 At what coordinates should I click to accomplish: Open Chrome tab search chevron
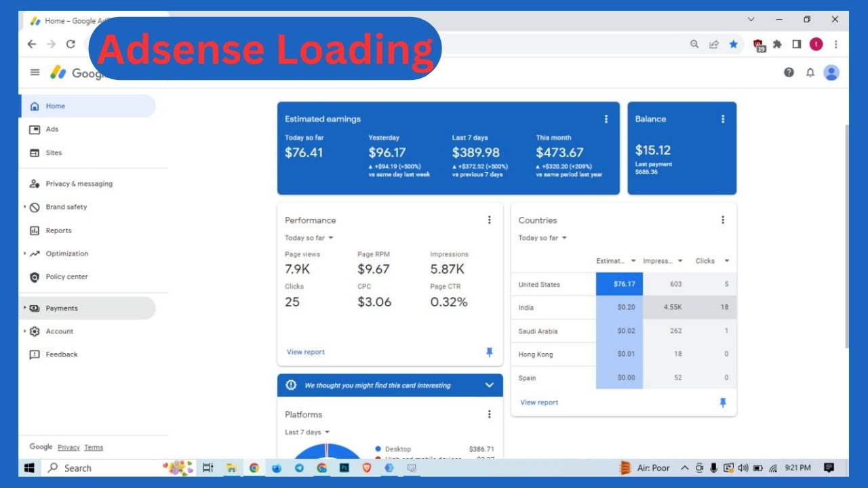751,20
